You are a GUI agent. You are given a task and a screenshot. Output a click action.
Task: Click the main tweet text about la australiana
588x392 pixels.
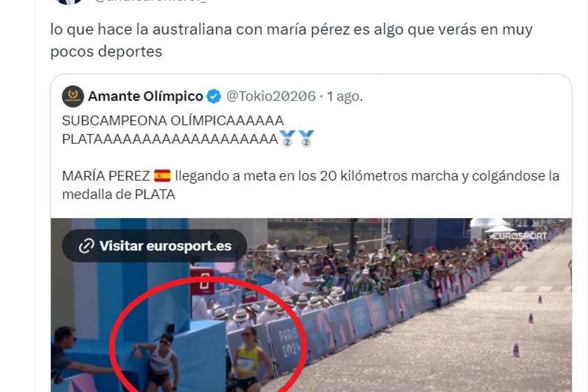(x=291, y=40)
